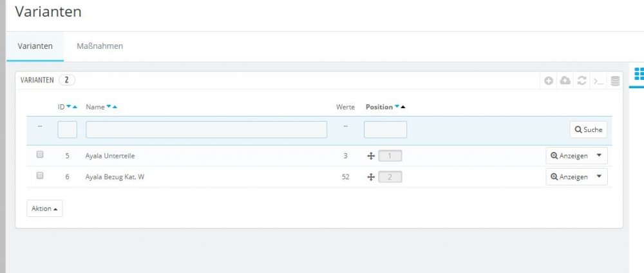This screenshot has height=273, width=644.
Task: Sort ID column ascending with the up arrow
Action: tap(75, 107)
